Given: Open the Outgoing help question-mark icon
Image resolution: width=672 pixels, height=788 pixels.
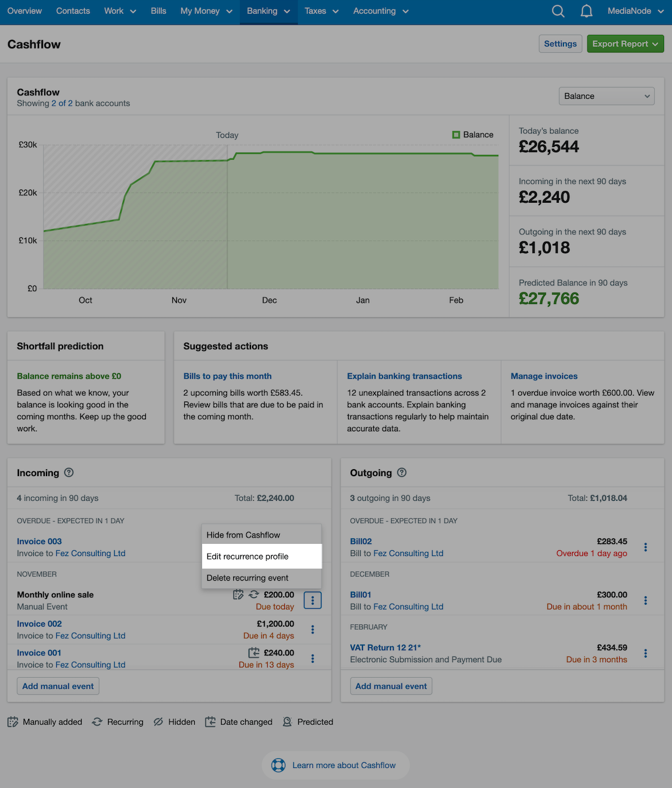Looking at the screenshot, I should 402,472.
